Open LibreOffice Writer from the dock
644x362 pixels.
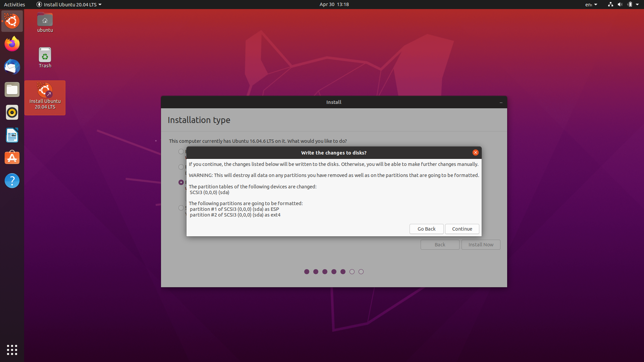click(12, 135)
